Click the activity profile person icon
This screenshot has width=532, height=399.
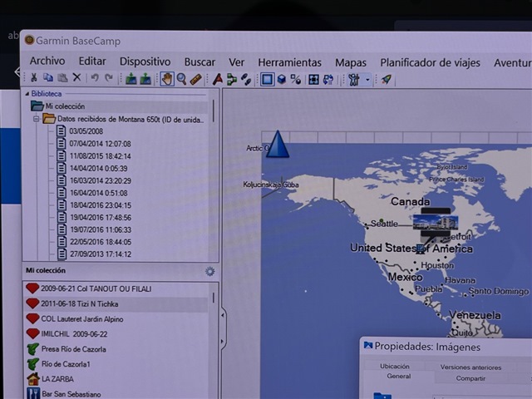354,80
